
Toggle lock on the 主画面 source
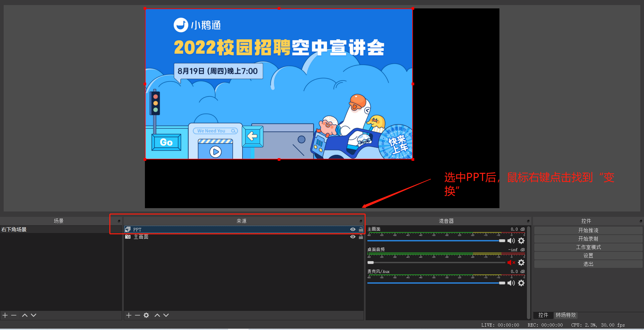point(361,237)
